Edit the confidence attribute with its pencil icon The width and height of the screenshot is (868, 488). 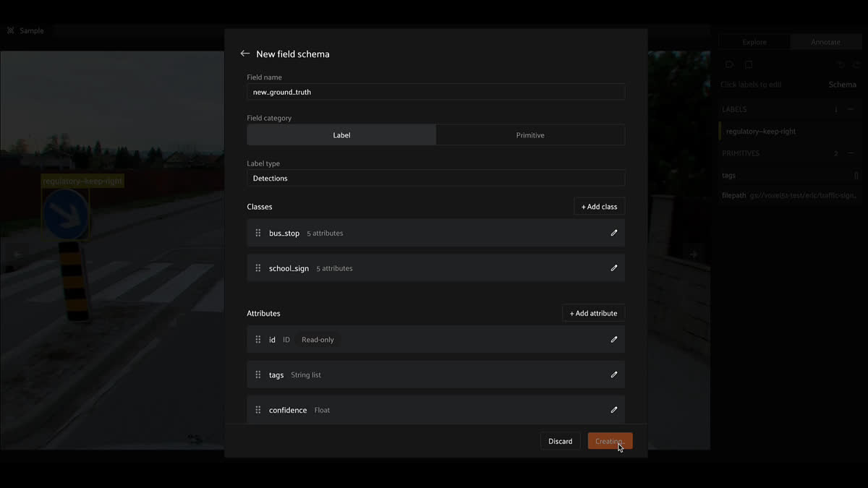coord(614,410)
